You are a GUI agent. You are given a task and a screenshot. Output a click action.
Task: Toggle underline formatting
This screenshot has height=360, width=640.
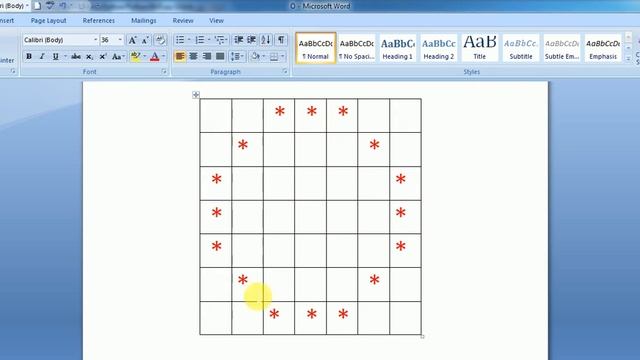point(56,56)
